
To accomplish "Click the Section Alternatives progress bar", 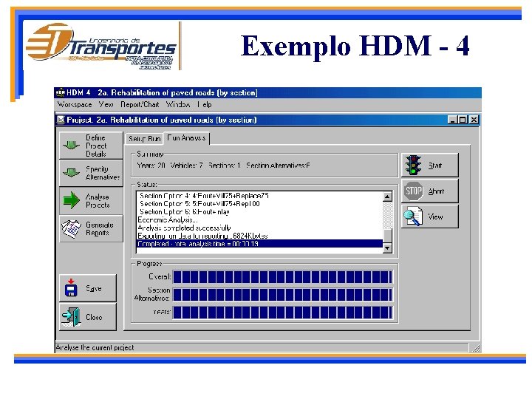I will (x=282, y=295).
